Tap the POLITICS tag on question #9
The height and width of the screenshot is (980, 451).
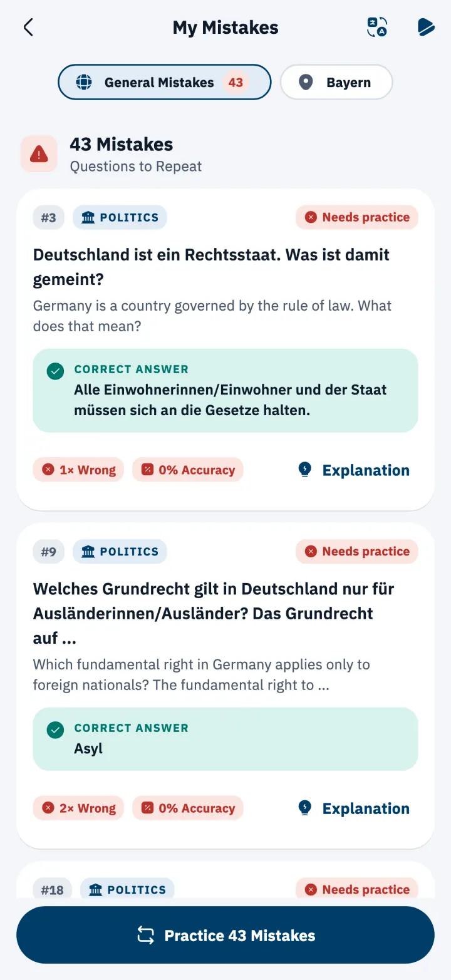tap(120, 551)
